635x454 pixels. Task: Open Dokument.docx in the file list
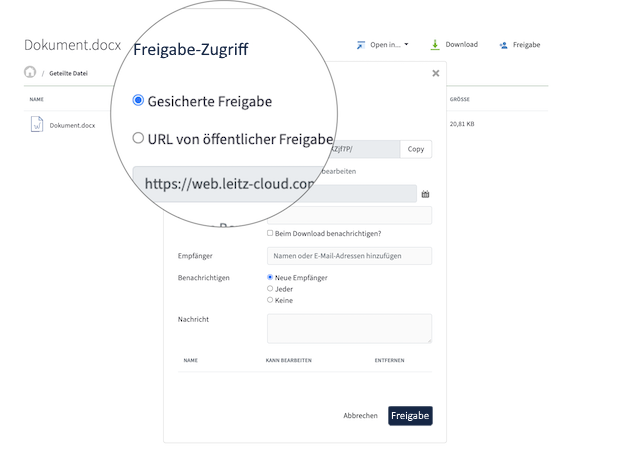(x=72, y=126)
